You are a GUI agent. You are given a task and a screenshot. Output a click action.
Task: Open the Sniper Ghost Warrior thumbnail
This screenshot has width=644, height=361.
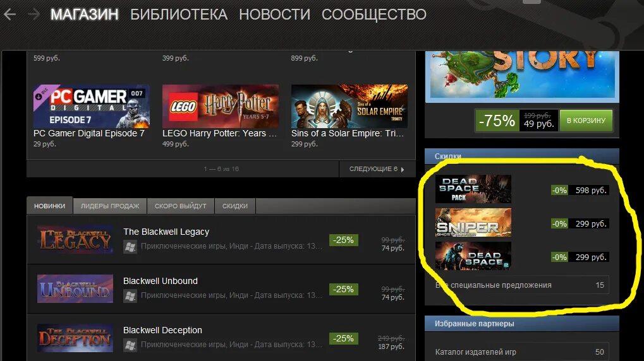point(473,222)
